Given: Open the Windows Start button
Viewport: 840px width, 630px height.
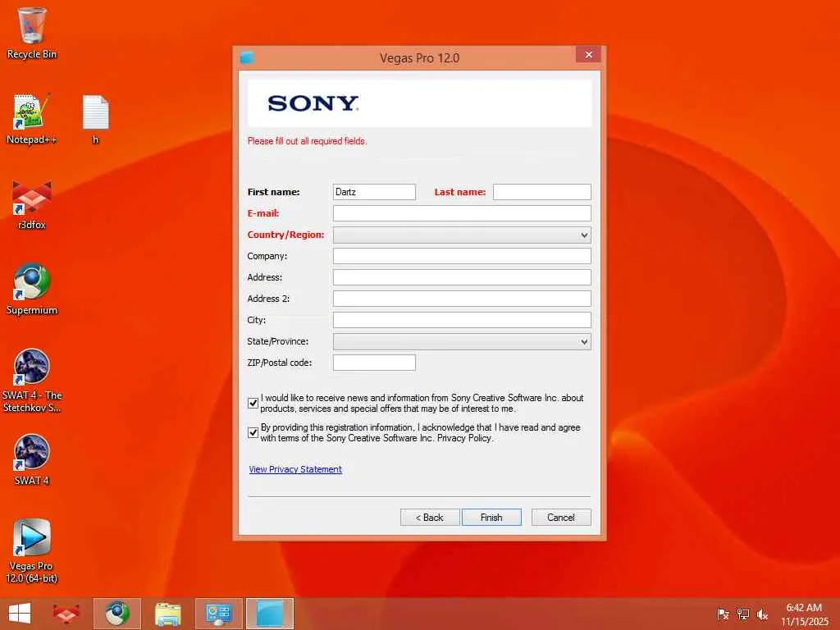Looking at the screenshot, I should [x=20, y=614].
